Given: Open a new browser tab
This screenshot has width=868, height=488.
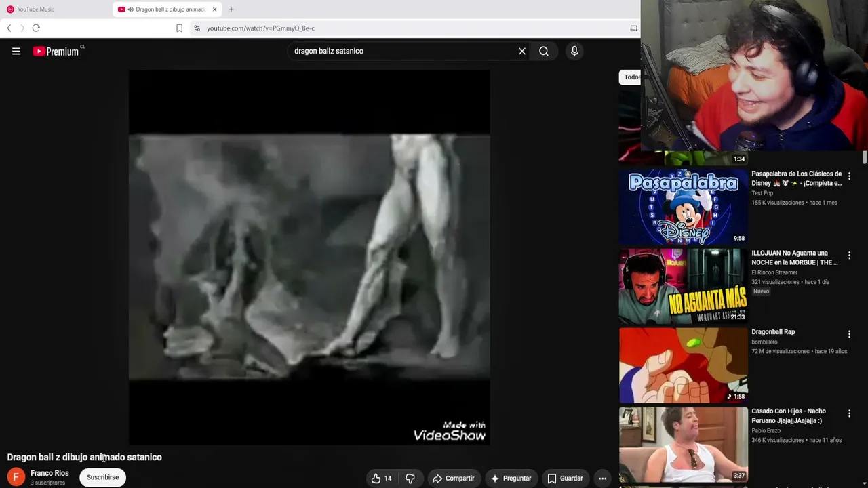Looking at the screenshot, I should tap(231, 9).
